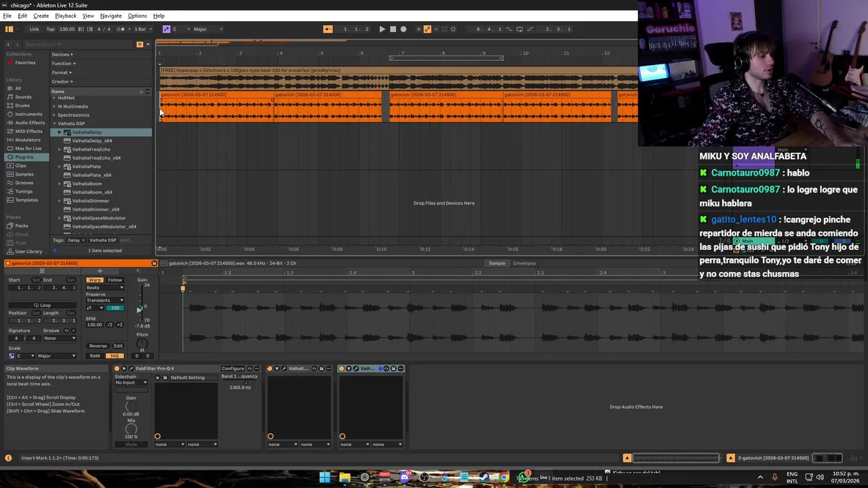868x488 pixels.
Task: Select MIDI Effects category
Action: click(28, 131)
